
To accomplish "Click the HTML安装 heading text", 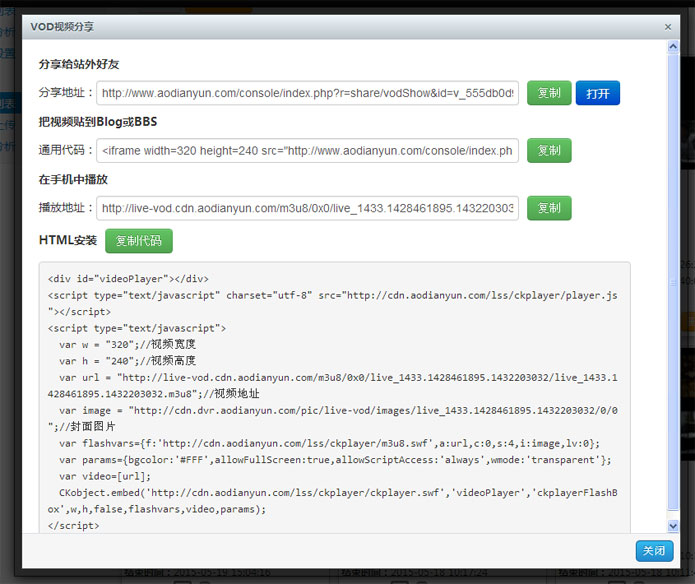I will (68, 240).
